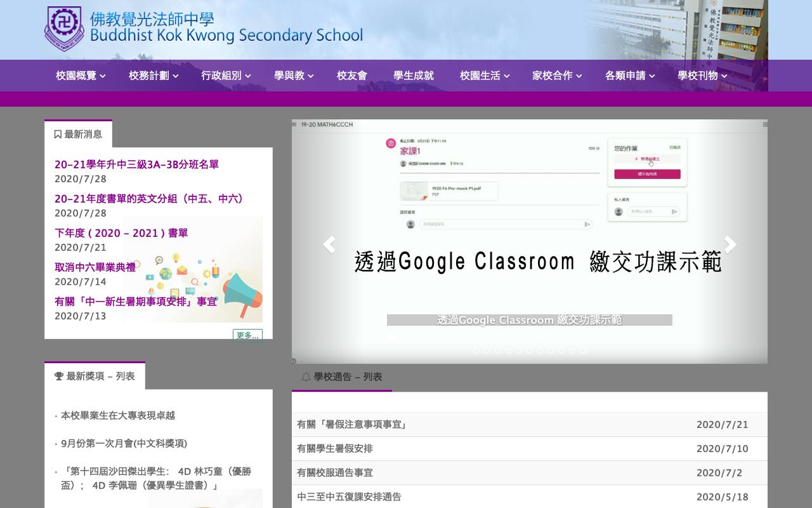Expand the 家校合作 menu
This screenshot has width=812, height=508.
click(557, 76)
